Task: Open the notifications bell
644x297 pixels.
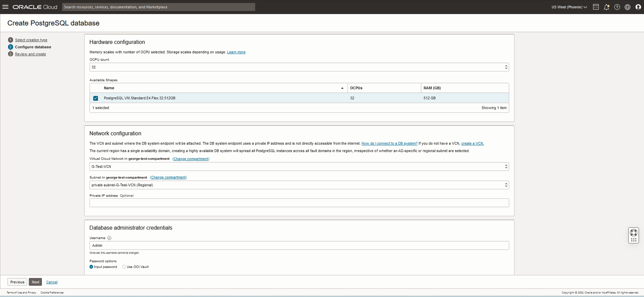Action: click(606, 7)
